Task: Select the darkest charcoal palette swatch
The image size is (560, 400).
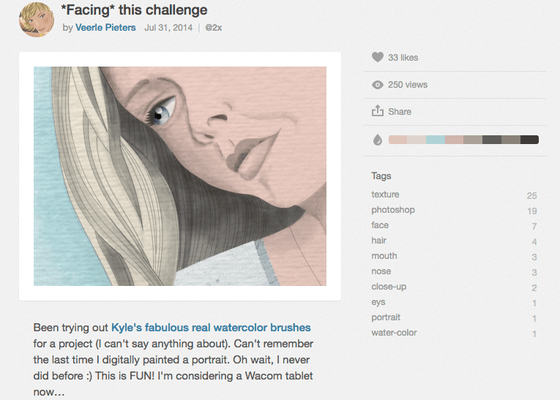Action: 529,140
